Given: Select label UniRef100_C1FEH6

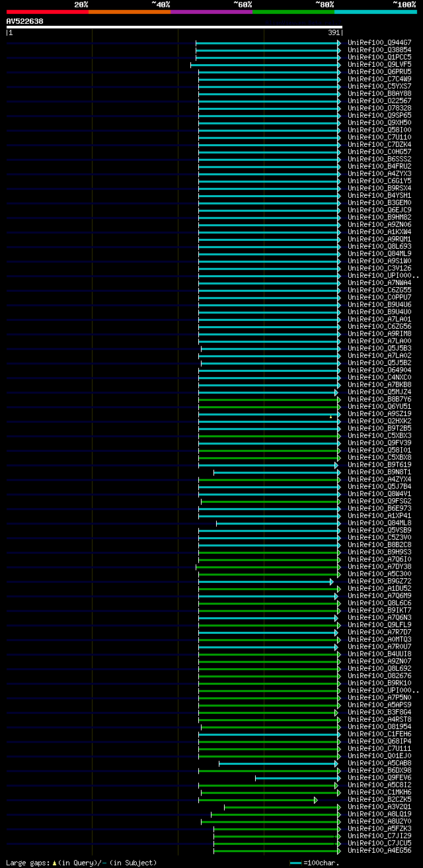Looking at the screenshot, I should tap(379, 734).
